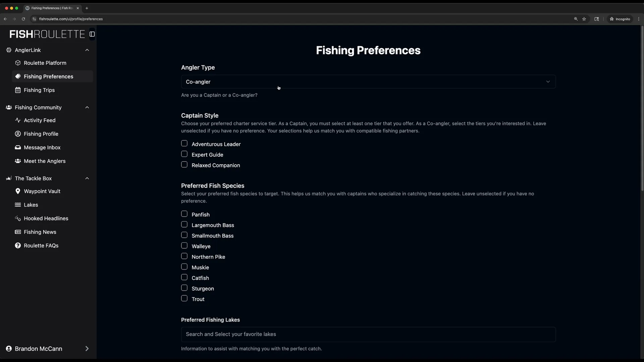Check the Trout species checkbox
644x362 pixels.
click(184, 298)
